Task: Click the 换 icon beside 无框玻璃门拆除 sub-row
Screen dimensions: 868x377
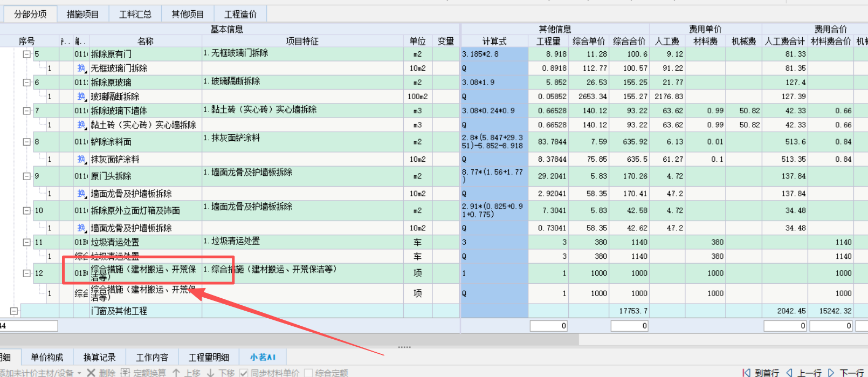Action: click(81, 68)
